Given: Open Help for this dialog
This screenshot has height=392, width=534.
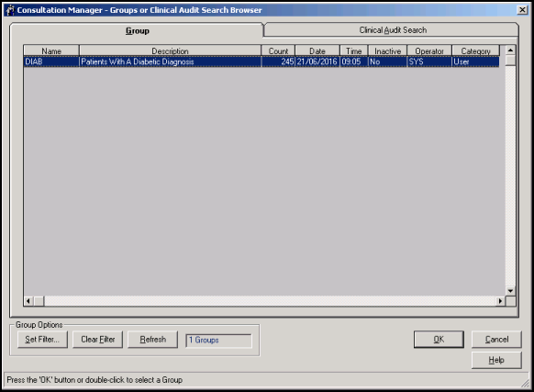Looking at the screenshot, I should click(x=496, y=360).
